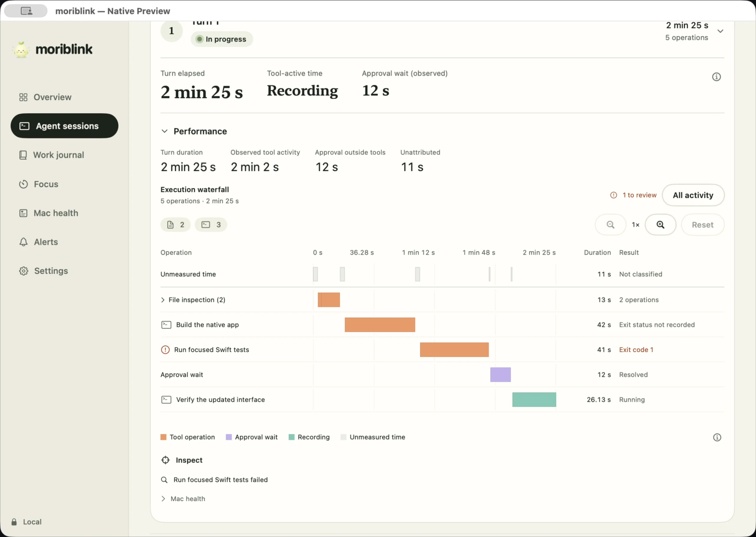Click the 5 operations summary text
Screen dimensions: 756x537
pos(686,38)
